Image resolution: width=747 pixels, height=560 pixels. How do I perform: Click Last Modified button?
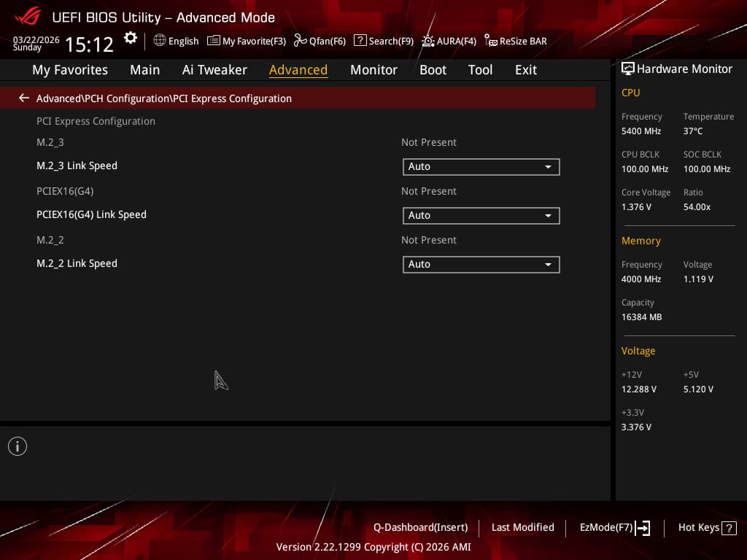click(522, 527)
